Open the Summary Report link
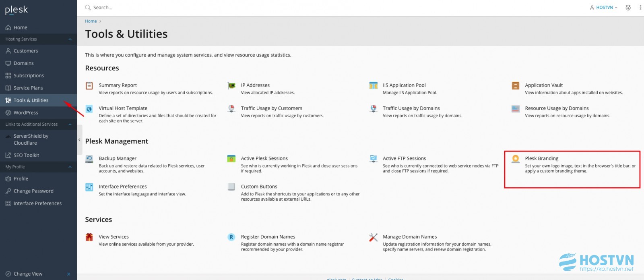This screenshot has width=644, height=280. [x=118, y=85]
